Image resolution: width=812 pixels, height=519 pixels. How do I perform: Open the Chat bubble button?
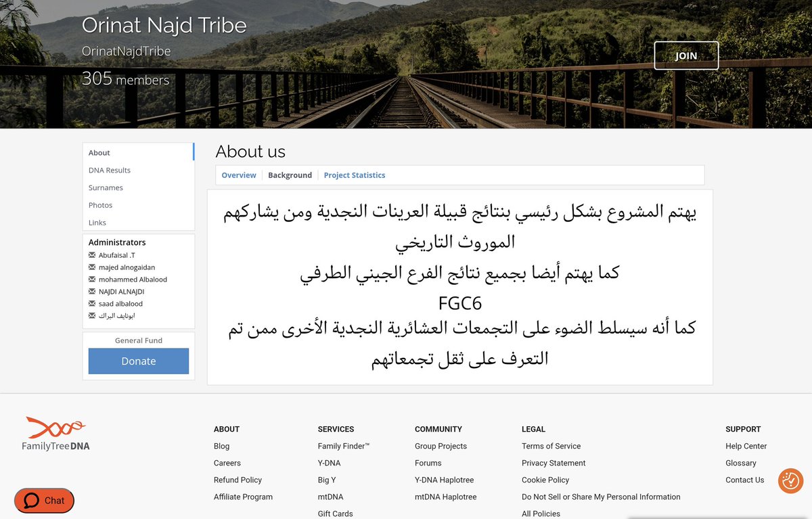pyautogui.click(x=44, y=501)
